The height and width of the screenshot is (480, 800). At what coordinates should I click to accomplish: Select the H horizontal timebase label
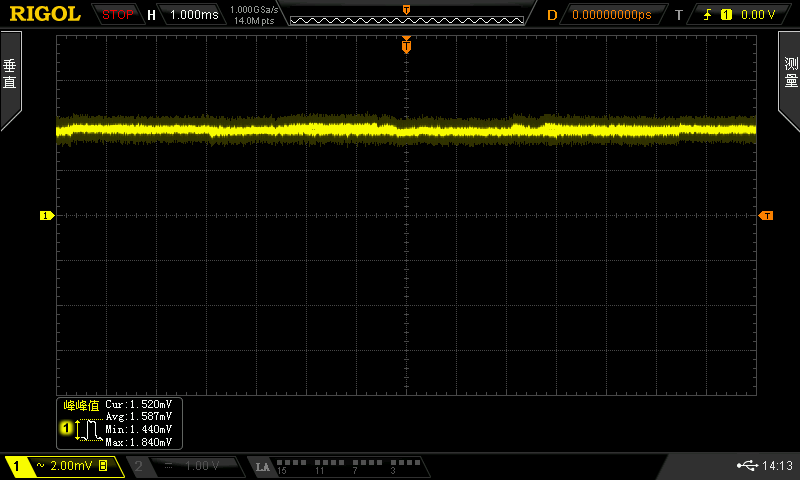click(x=151, y=15)
